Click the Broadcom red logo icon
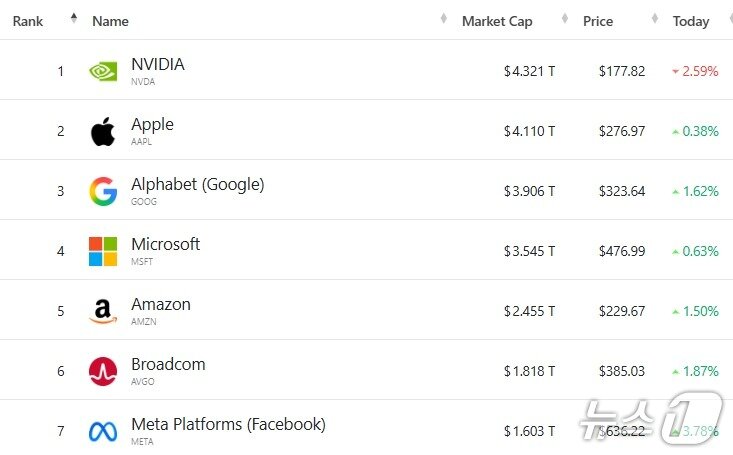Viewport: 733px width, 455px height. click(x=103, y=371)
